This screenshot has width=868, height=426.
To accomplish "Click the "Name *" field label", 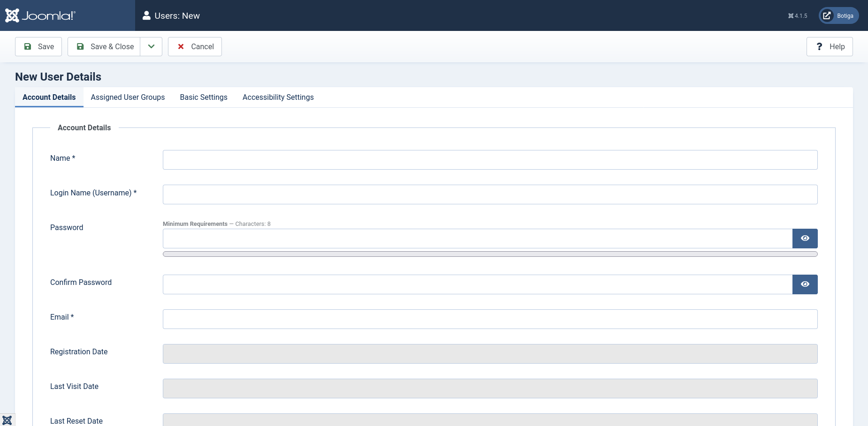I will (62, 158).
